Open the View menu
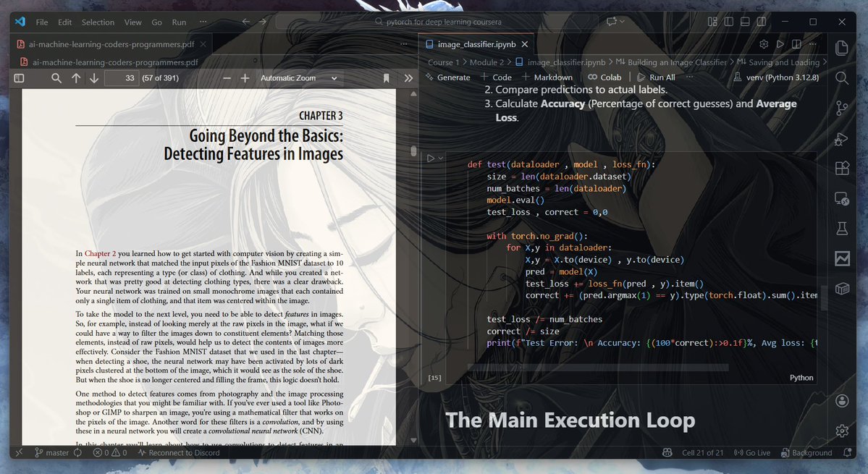The height and width of the screenshot is (474, 868). tap(133, 22)
